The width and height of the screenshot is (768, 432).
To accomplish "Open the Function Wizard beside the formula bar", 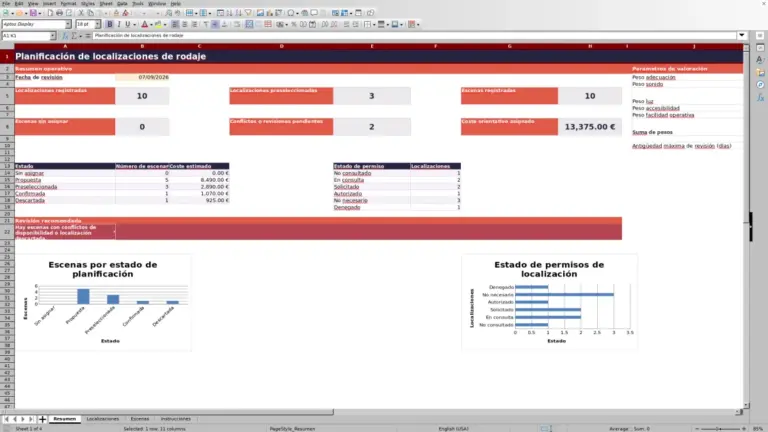I will tap(65, 36).
